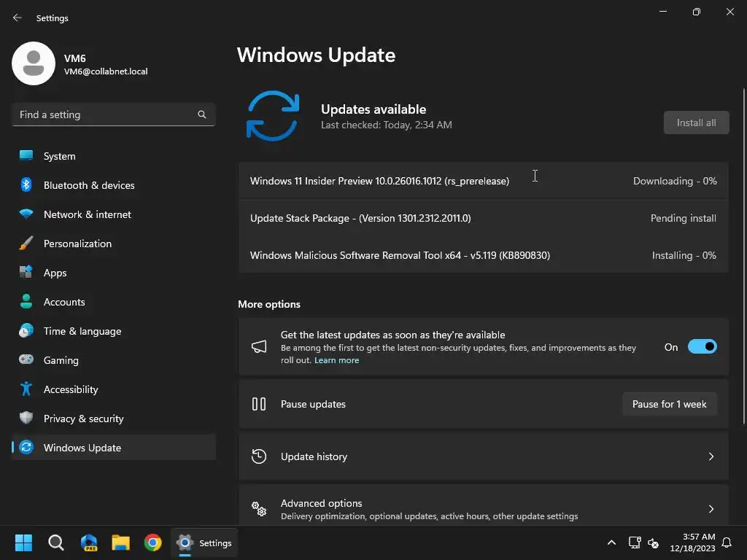Click the Personalization paintbrush icon
The height and width of the screenshot is (560, 747).
click(x=26, y=244)
